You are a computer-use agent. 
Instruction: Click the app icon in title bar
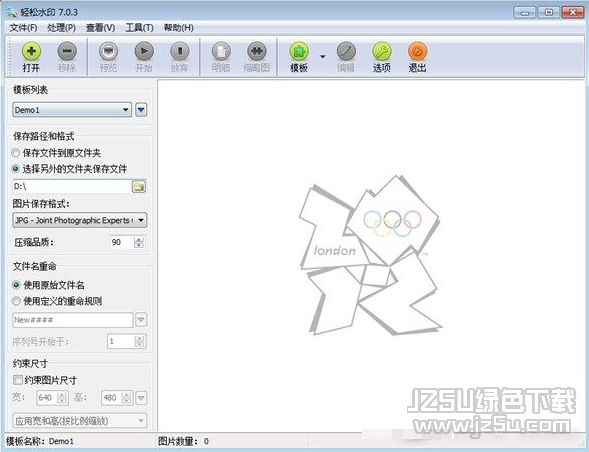[12, 12]
